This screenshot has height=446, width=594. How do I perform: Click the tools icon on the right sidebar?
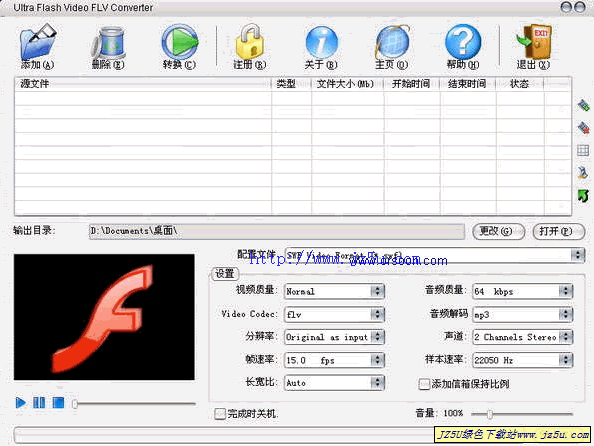click(583, 173)
